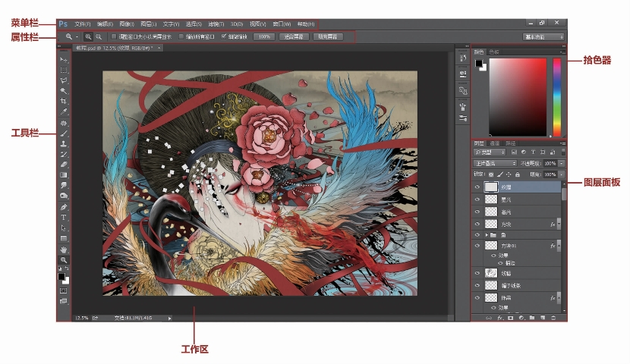Select the Path Selection arrow tool
This screenshot has width=630, height=364.
point(64,228)
